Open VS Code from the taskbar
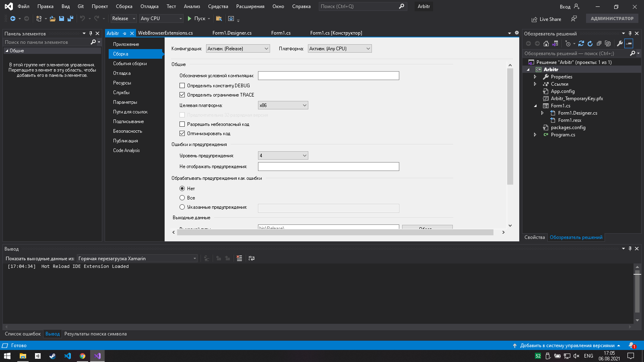Image resolution: width=644 pixels, height=362 pixels. pyautogui.click(x=68, y=356)
